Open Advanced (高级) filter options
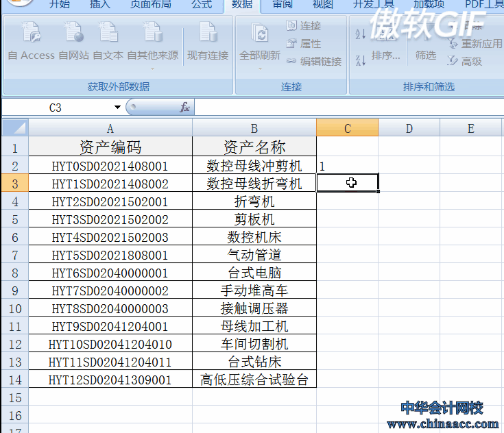 (465, 61)
